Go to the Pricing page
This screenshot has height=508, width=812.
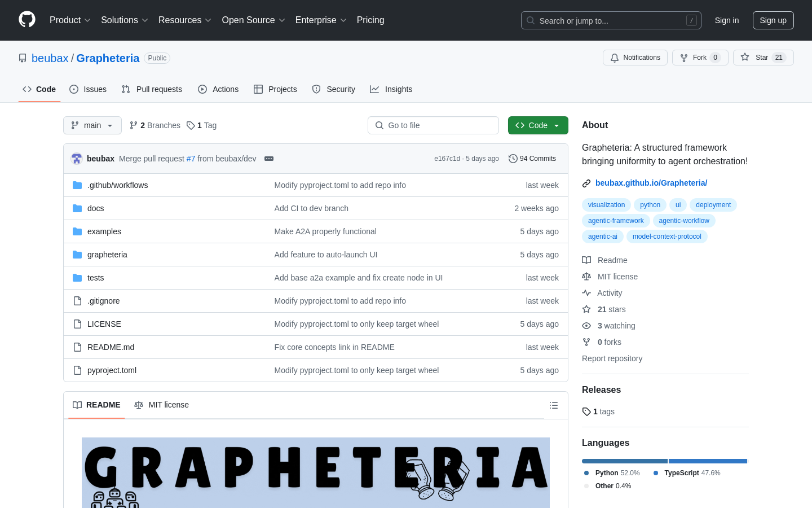(370, 20)
